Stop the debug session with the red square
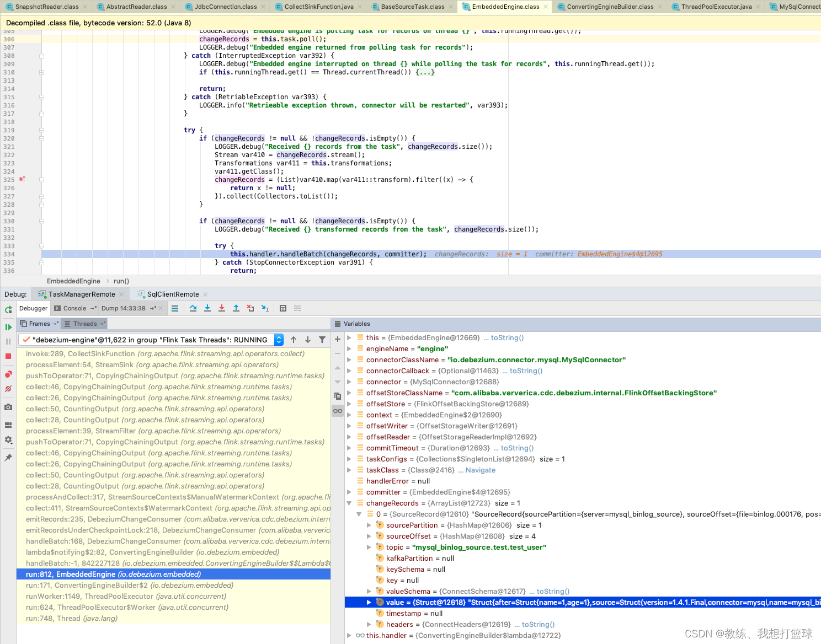This screenshot has width=821, height=644. 8,356
